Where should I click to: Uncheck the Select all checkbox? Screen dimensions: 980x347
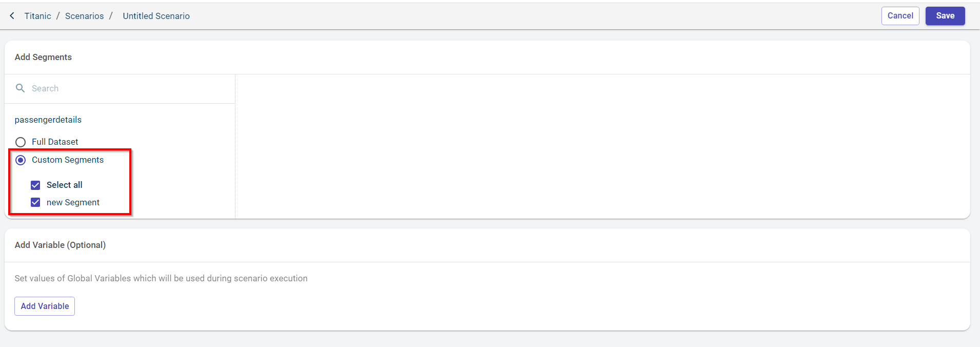tap(35, 185)
